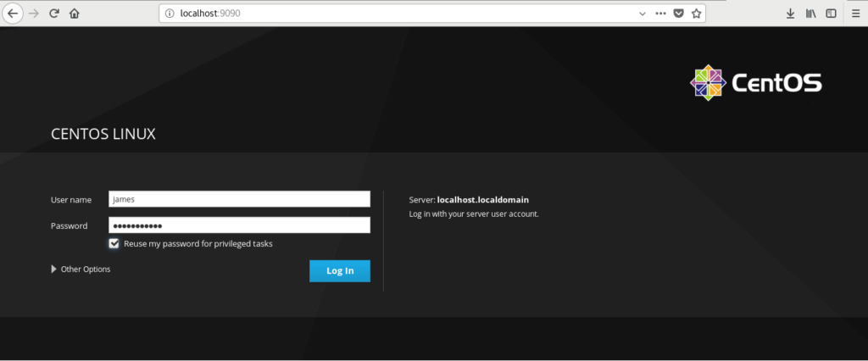Open site information icon beside localhost
The width and height of the screenshot is (868, 361).
coord(170,14)
